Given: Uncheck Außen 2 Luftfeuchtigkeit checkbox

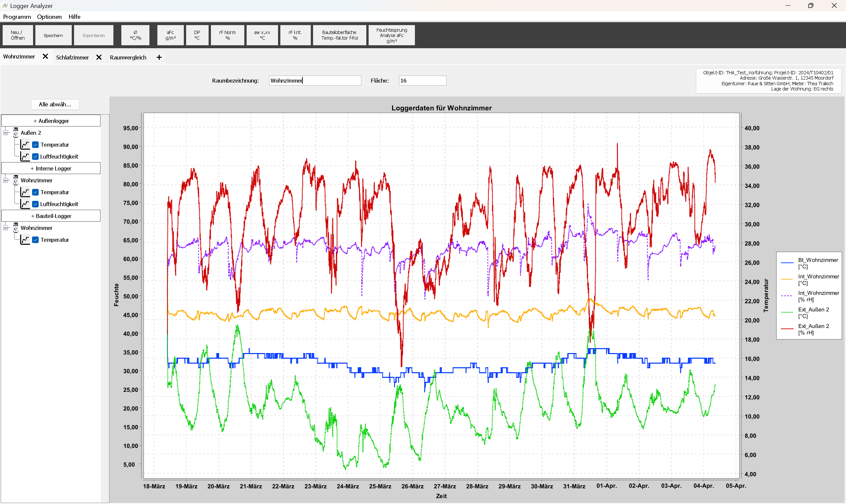Looking at the screenshot, I should click(x=35, y=157).
